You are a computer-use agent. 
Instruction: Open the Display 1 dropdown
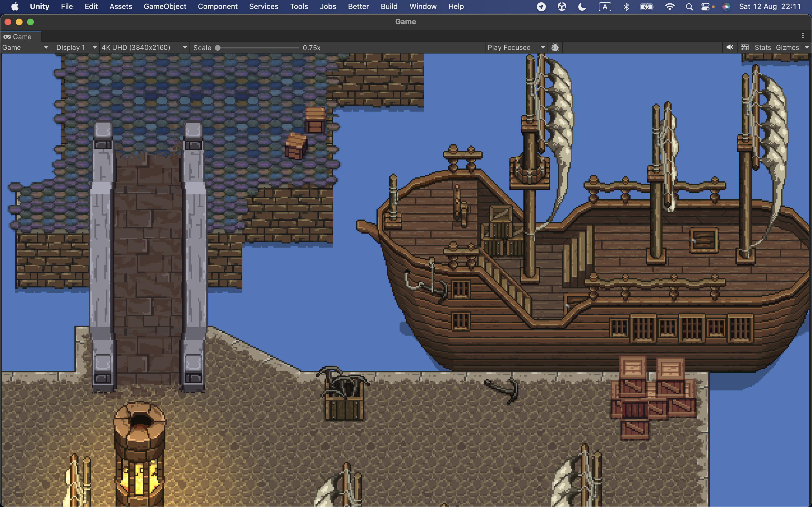[x=76, y=47]
